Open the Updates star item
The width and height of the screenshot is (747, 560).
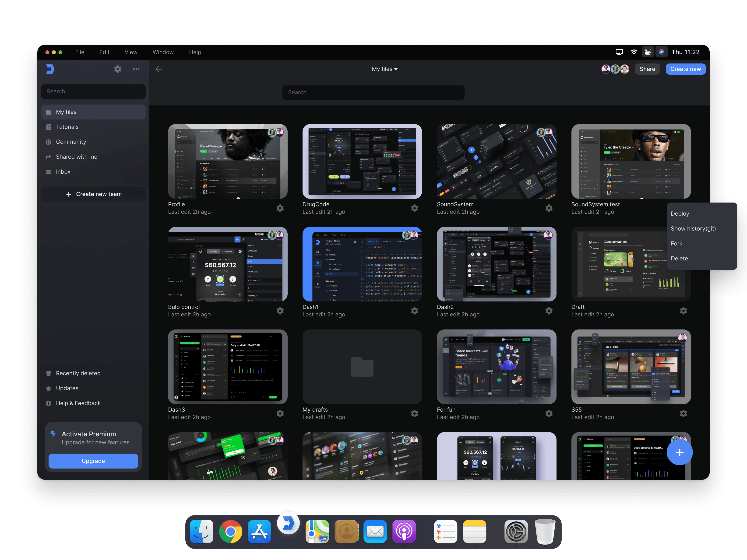coord(67,388)
